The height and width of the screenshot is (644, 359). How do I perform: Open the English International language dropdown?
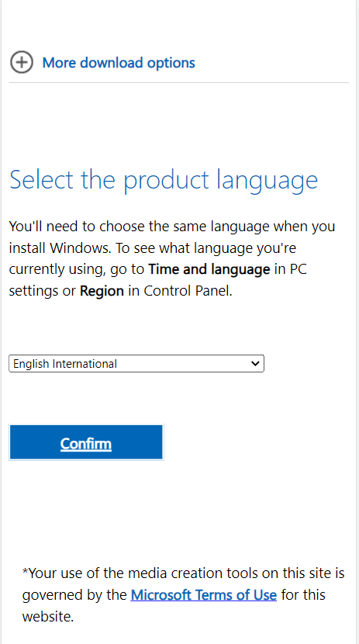(136, 363)
